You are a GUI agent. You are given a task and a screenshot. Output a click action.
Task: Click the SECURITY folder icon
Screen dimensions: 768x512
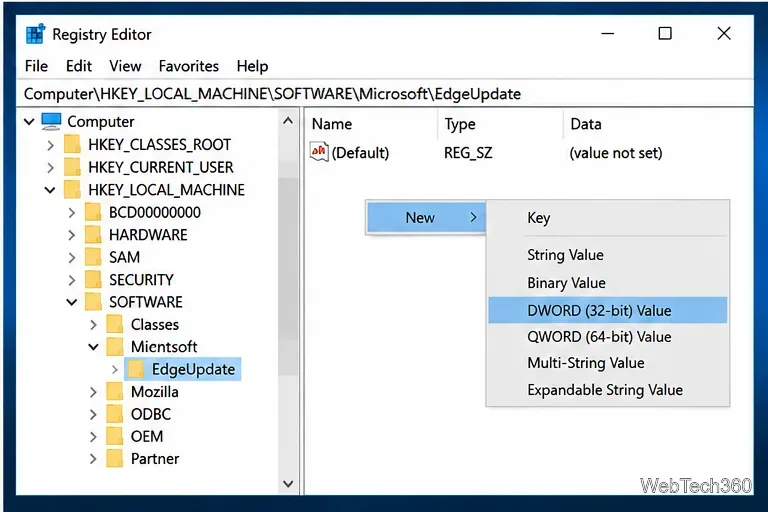[93, 279]
